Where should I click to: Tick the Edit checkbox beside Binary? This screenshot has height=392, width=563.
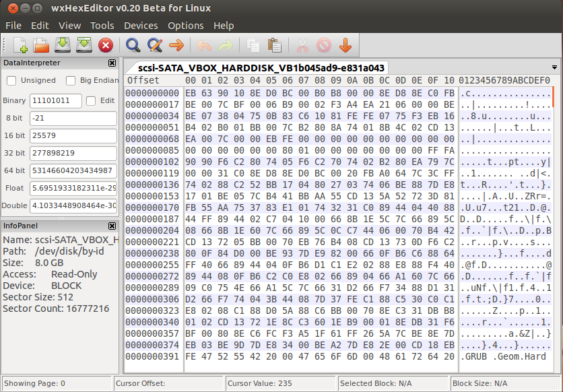(x=91, y=101)
